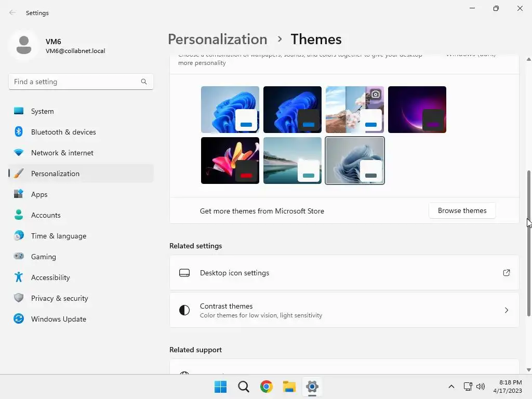Screen dimensions: 532x399
Task: Click the Contrast themes half-circle icon
Action: pyautogui.click(x=184, y=310)
